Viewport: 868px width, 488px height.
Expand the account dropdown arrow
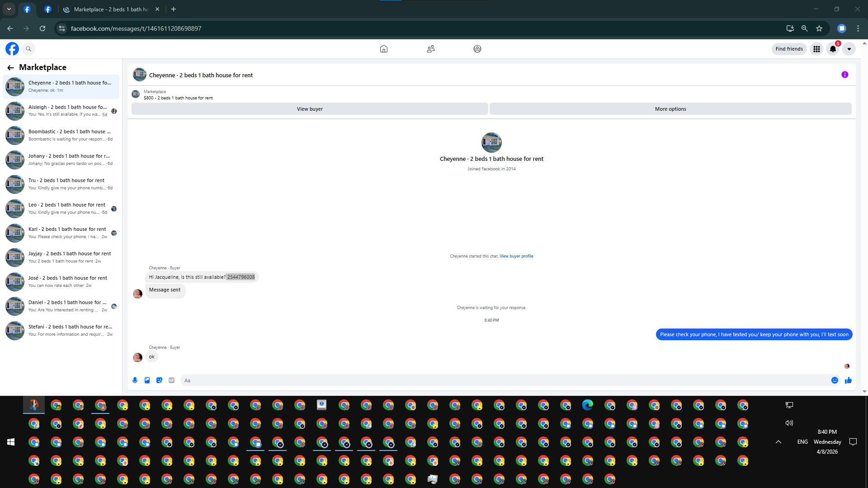[849, 49]
